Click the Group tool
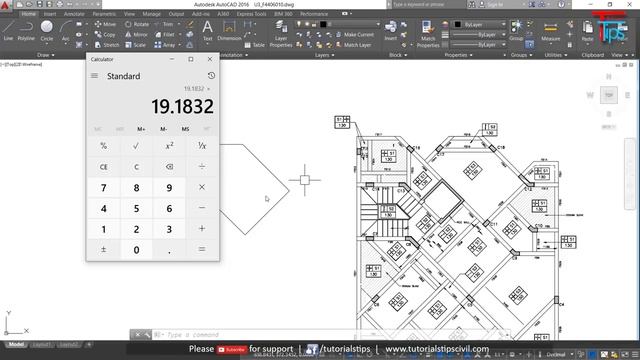 tap(516, 31)
